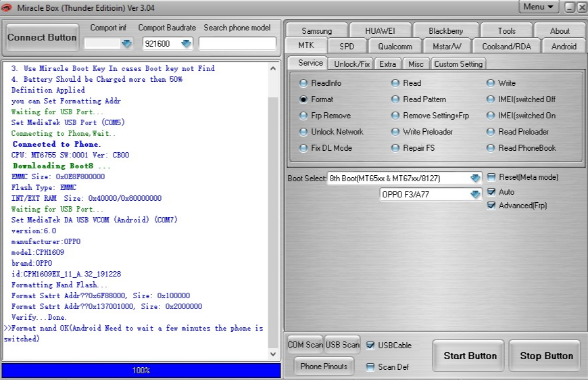Enable the Reset(Meta mode) checkbox

click(491, 177)
